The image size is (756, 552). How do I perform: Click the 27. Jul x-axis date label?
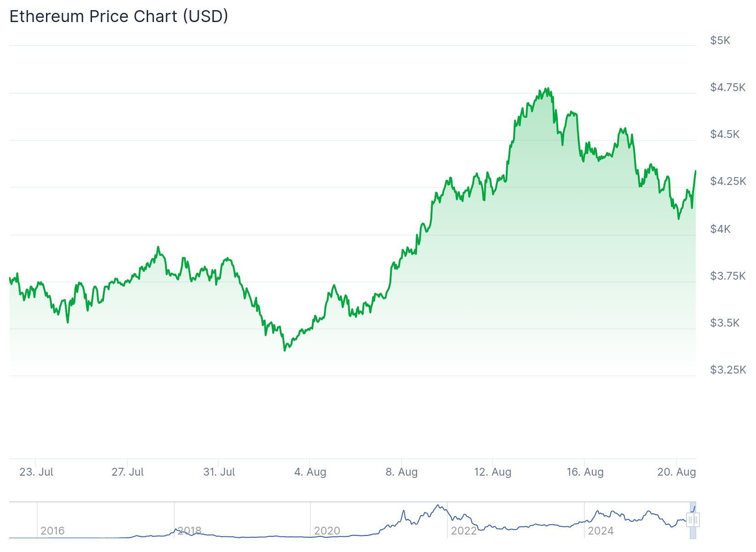[x=128, y=472]
